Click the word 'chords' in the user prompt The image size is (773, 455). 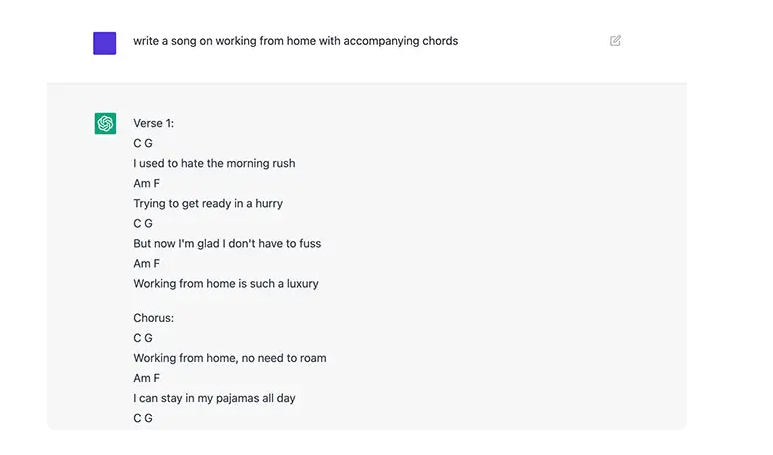pos(440,41)
